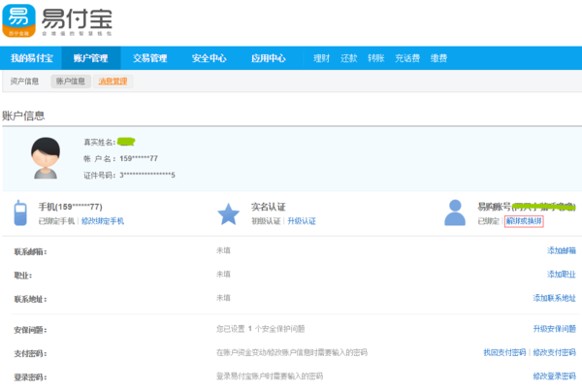Click the 充话费 shortcut link
This screenshot has height=392, width=582.
405,58
